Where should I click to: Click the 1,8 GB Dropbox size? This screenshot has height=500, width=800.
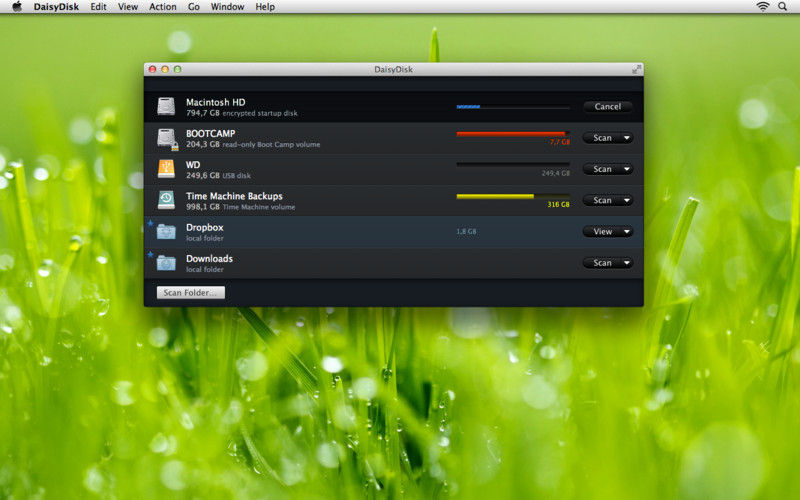pos(466,232)
